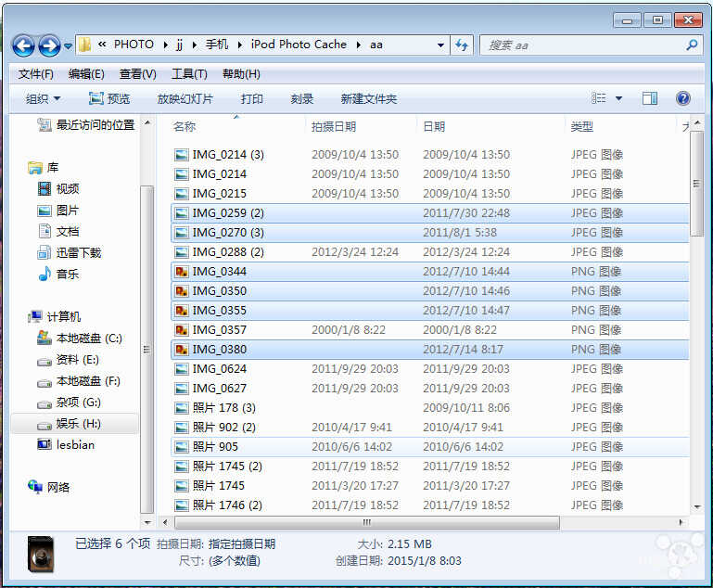
Task: Open the 编辑(E) menu
Action: (86, 73)
